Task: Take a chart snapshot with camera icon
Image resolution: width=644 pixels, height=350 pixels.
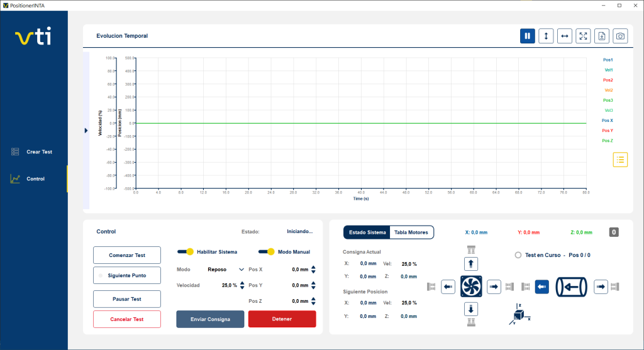Action: click(x=621, y=36)
